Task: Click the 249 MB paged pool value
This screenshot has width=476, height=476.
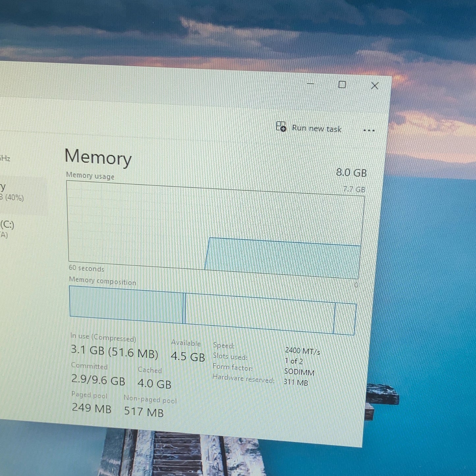Action: click(92, 408)
